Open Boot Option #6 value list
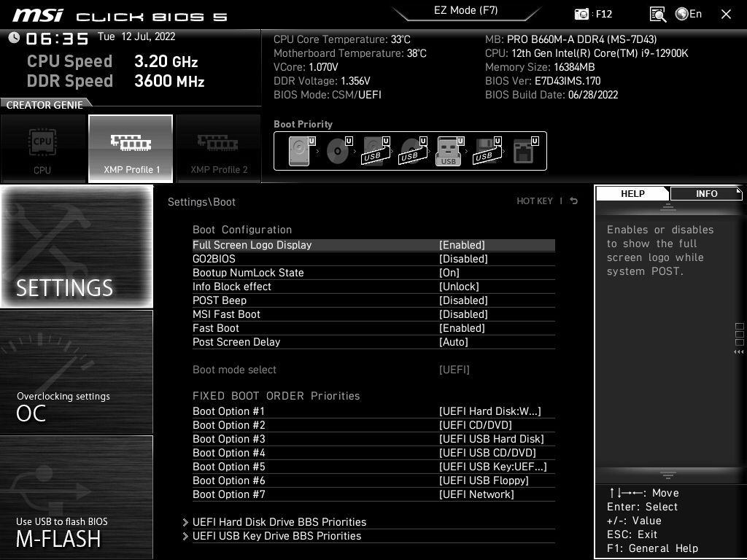Image resolution: width=747 pixels, height=560 pixels. 484,480
